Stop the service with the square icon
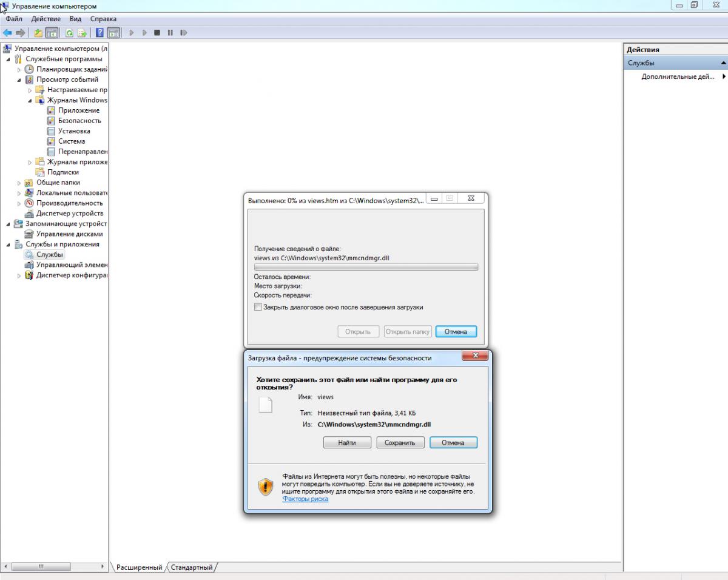728x580 pixels. 157,33
